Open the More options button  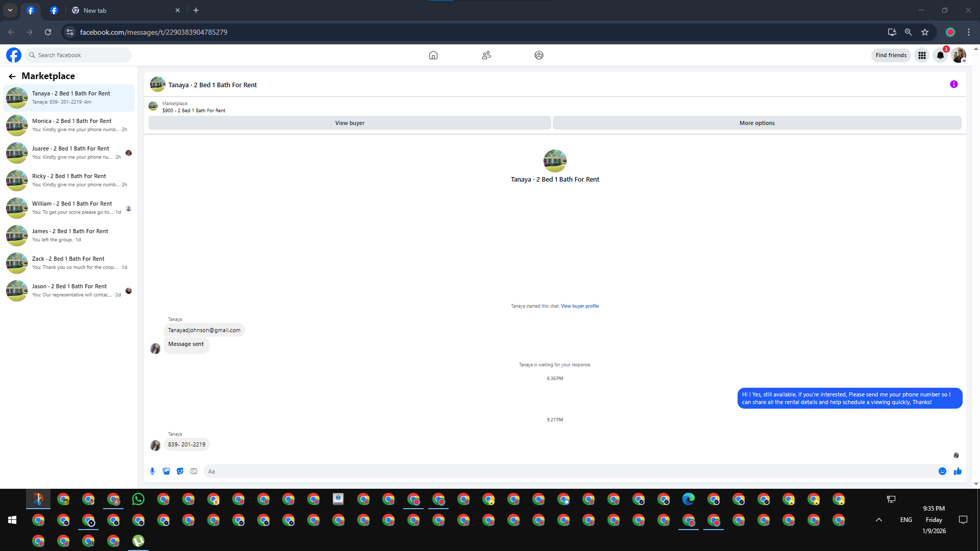pos(756,123)
